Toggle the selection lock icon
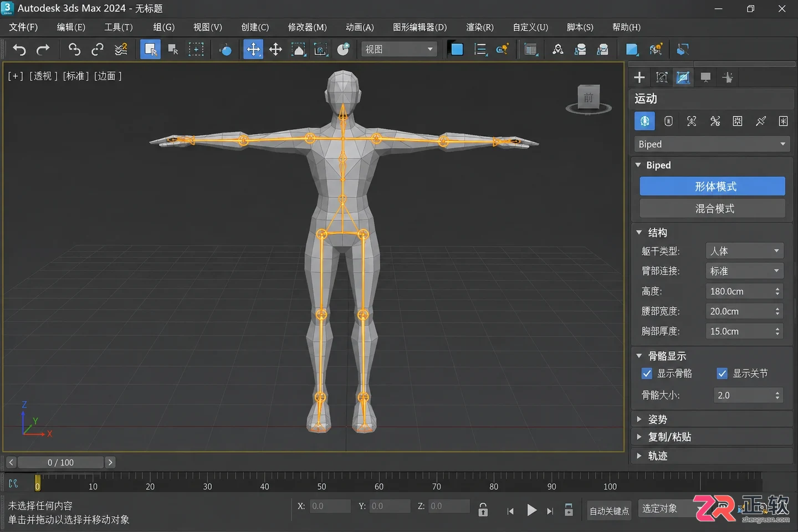This screenshot has width=798, height=532. click(x=483, y=509)
